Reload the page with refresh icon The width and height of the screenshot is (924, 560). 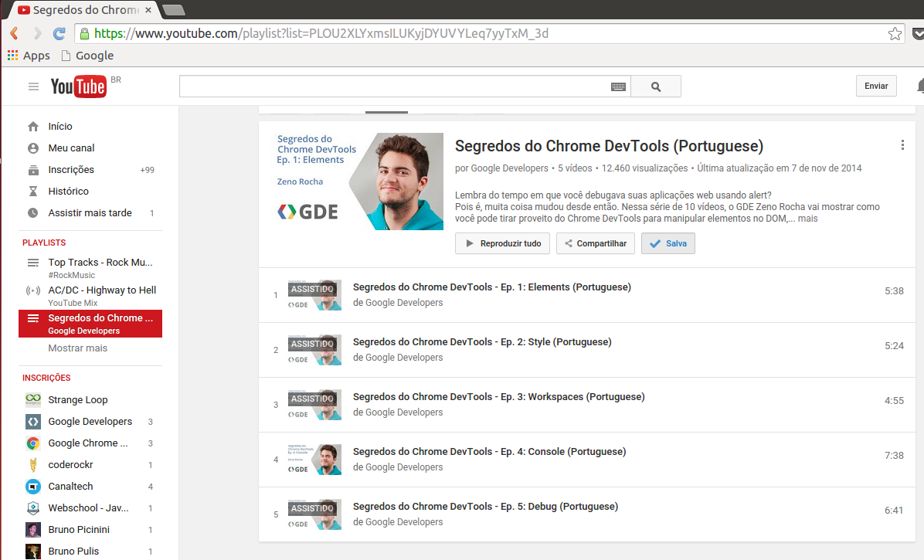(59, 33)
